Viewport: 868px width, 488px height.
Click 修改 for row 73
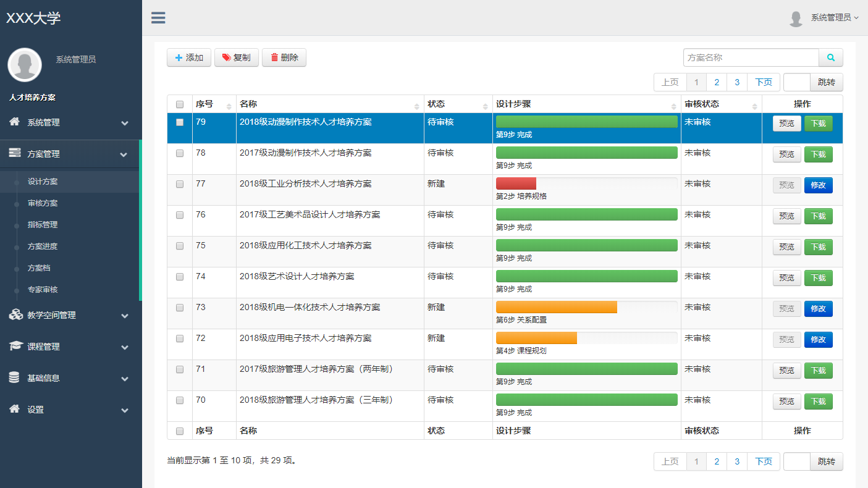pos(818,309)
